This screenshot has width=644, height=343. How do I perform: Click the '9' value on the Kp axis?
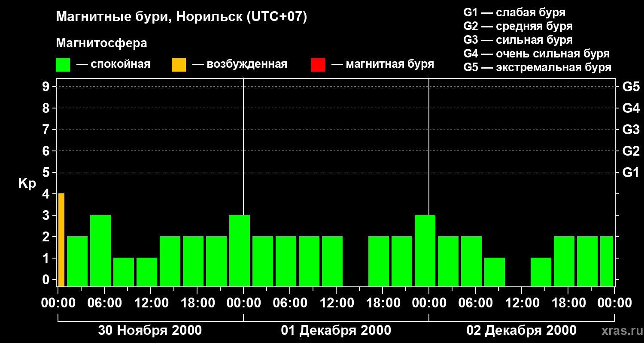click(47, 87)
